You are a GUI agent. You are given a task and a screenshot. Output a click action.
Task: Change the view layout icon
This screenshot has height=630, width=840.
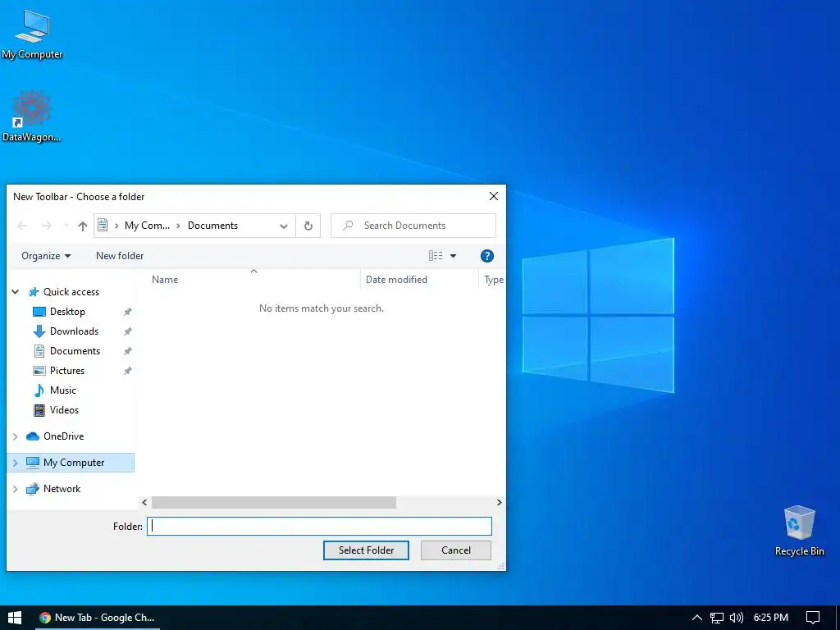pos(436,256)
